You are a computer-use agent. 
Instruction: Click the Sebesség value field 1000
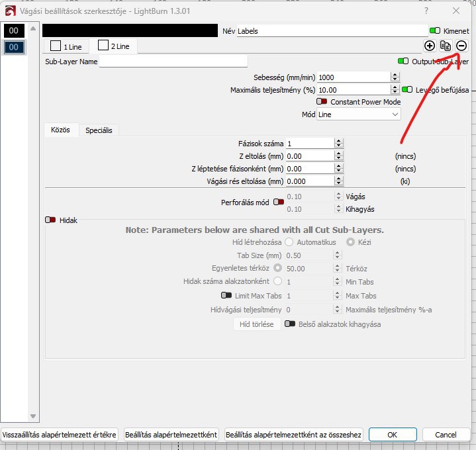click(354, 77)
